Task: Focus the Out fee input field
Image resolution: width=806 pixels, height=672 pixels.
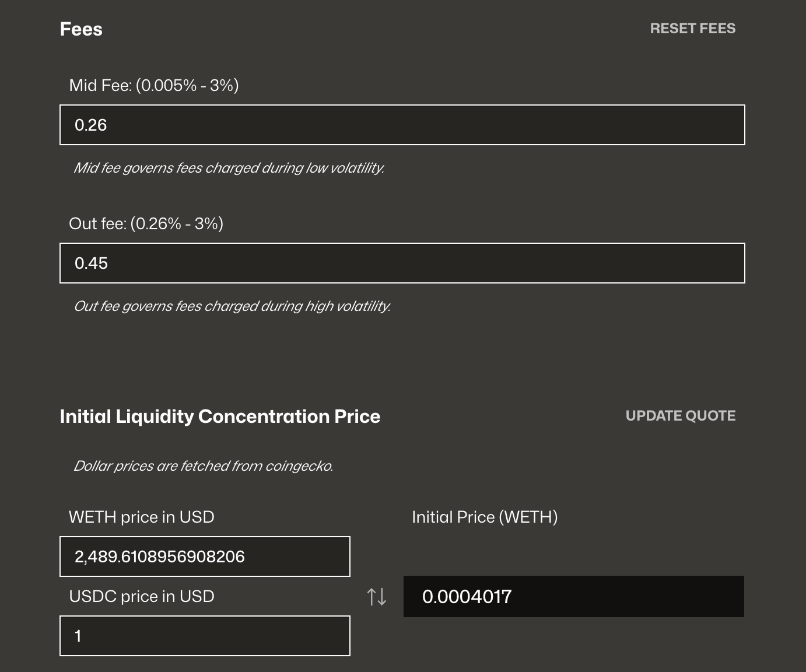Action: (402, 263)
